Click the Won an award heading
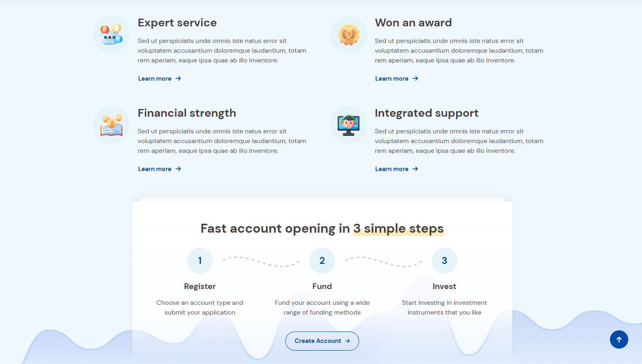Image resolution: width=642 pixels, height=364 pixels. tap(413, 23)
